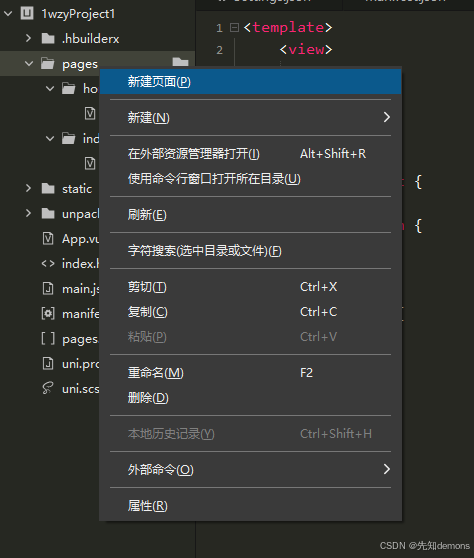Click the manifest gear-bracket icon

(x=48, y=314)
